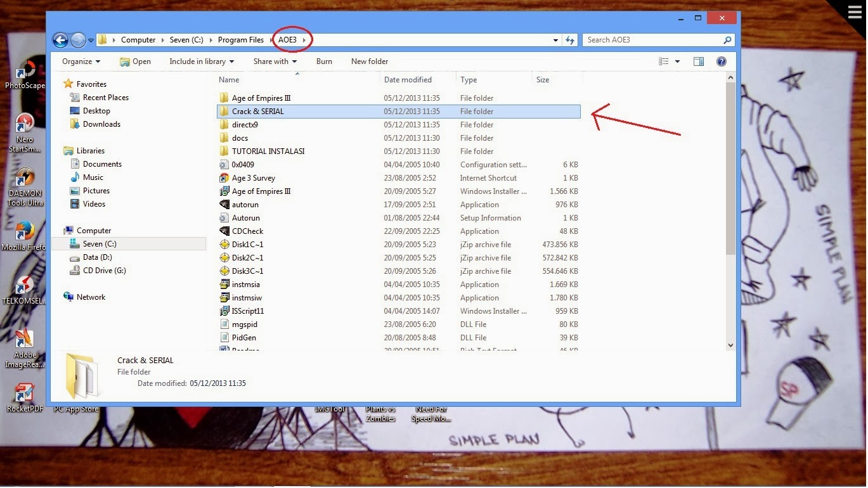868x488 pixels.
Task: Expand the Share with menu
Action: (x=275, y=61)
